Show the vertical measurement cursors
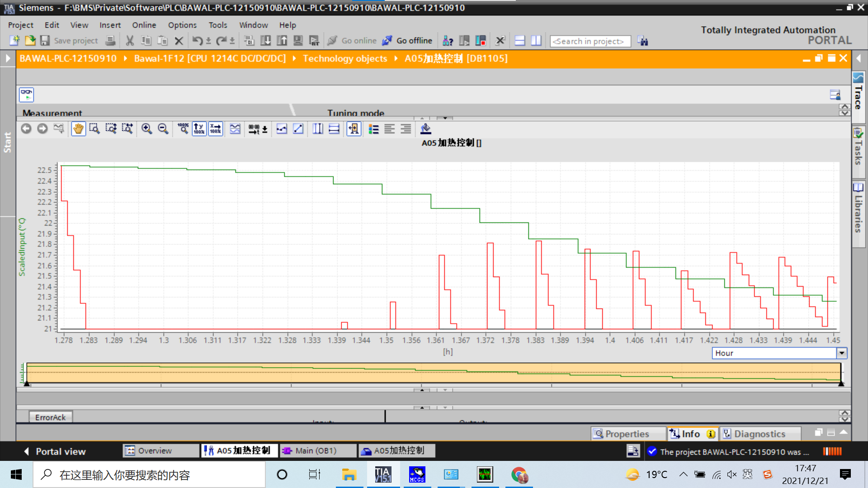 pyautogui.click(x=318, y=129)
